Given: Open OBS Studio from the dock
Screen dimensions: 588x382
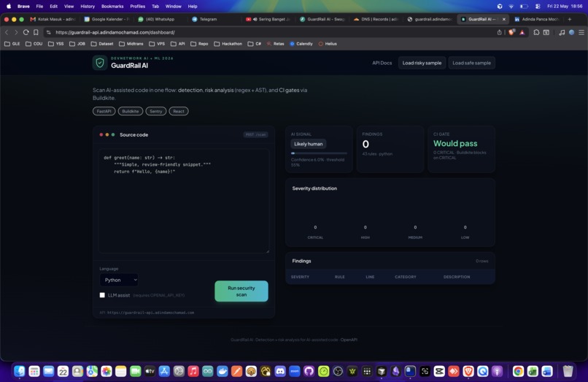Looking at the screenshot, I should coord(338,372).
